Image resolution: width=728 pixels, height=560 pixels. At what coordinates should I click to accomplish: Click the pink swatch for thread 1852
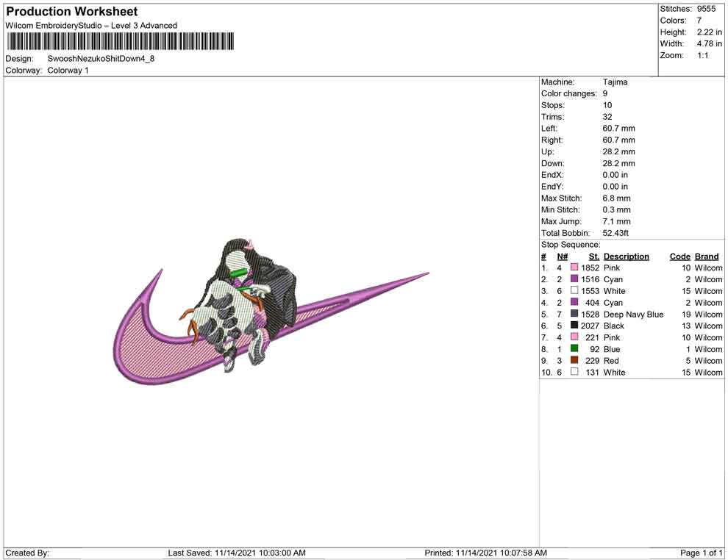(x=574, y=268)
